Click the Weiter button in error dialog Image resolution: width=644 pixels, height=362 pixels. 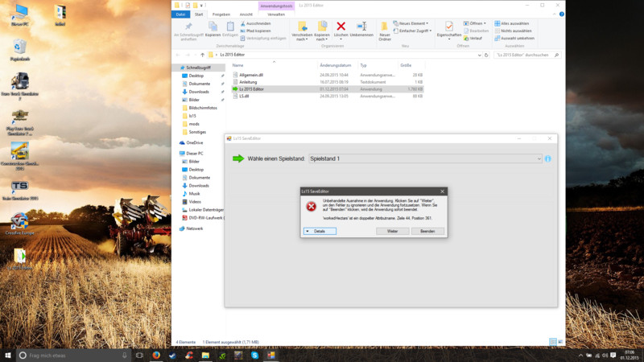click(x=392, y=231)
